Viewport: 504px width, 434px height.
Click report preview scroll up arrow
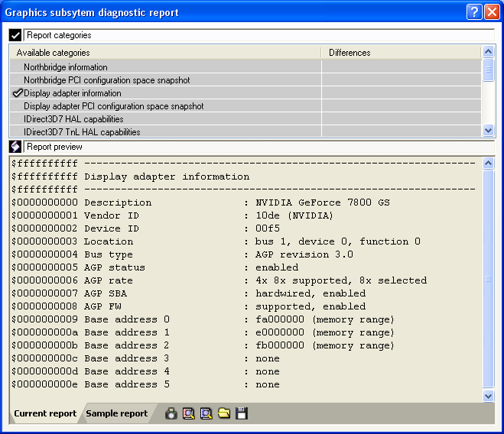pyautogui.click(x=488, y=164)
